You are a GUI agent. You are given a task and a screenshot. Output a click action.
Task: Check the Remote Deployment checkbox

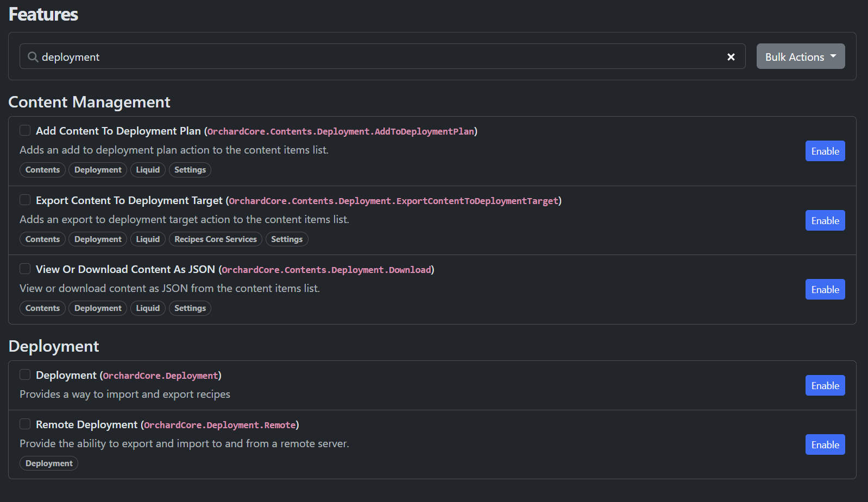pyautogui.click(x=25, y=424)
